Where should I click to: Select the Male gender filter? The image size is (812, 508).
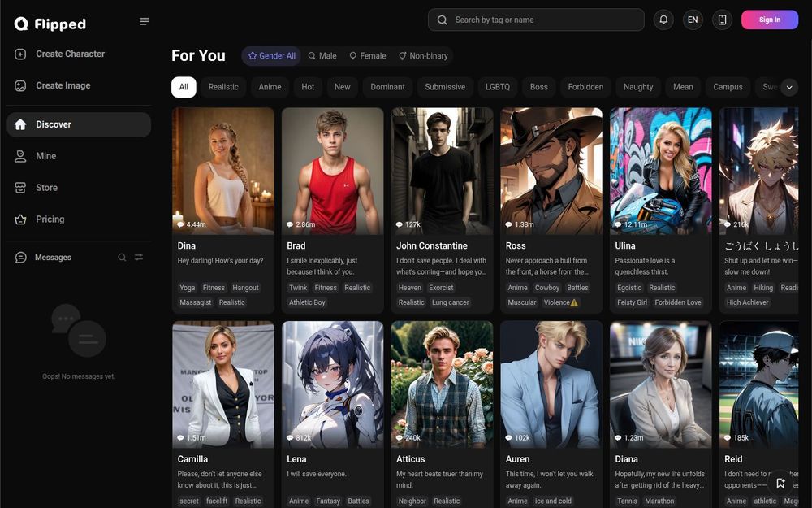(322, 55)
